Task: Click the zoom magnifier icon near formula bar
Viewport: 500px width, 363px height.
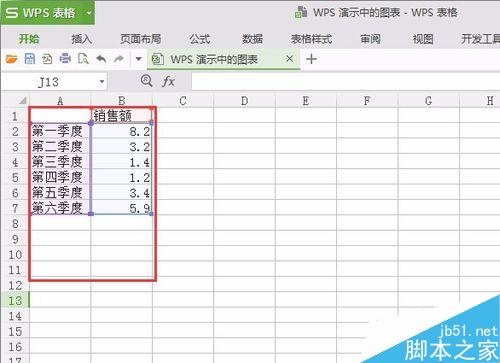Action: point(147,81)
